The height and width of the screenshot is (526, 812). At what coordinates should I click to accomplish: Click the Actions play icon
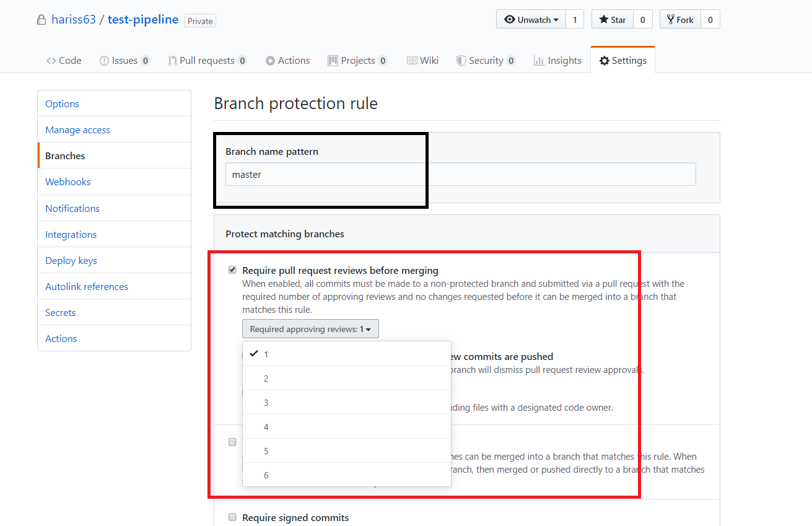(x=269, y=60)
